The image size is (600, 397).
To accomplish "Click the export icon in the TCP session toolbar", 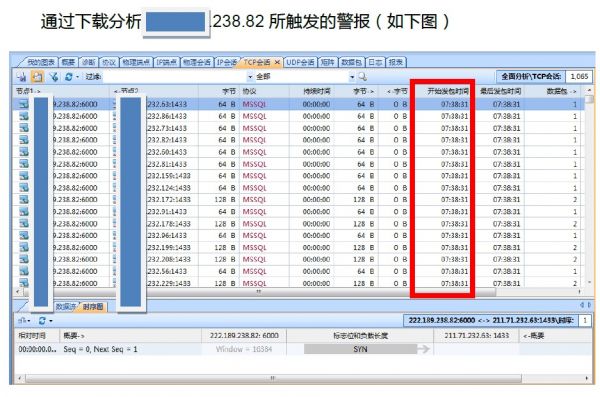I will coord(21,77).
